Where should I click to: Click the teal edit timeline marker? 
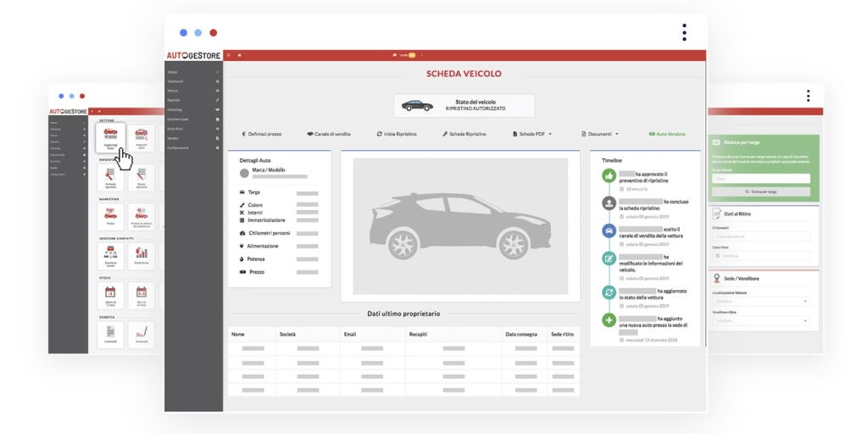click(x=609, y=259)
